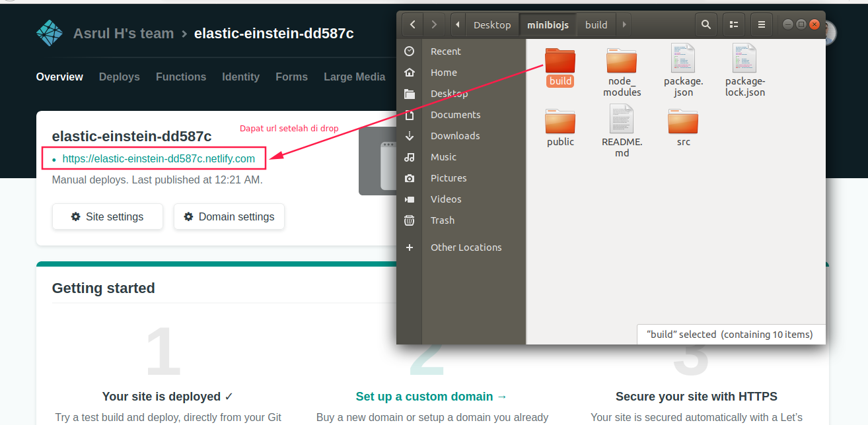Click the site preview thumbnail

(x=377, y=162)
